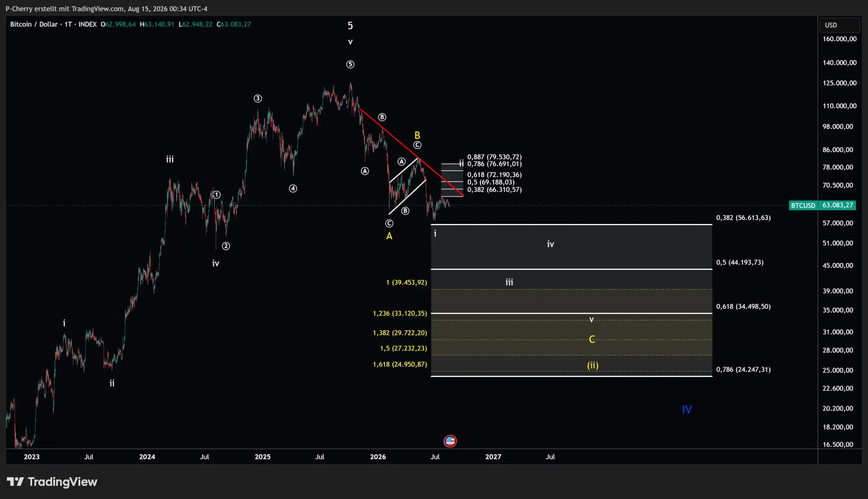Click the close value C63.083,27 in legend
The image size is (868, 499).
tap(234, 24)
